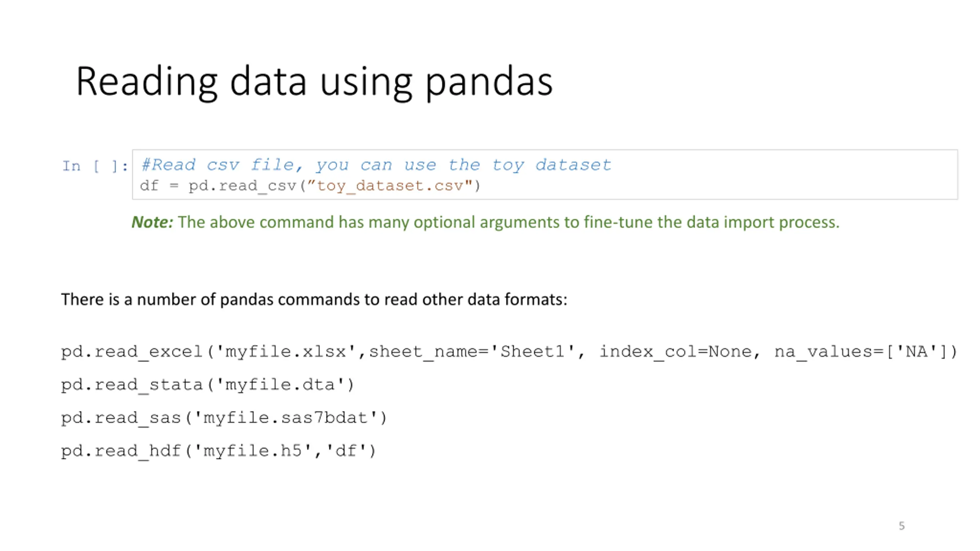980x551 pixels.
Task: Click the slide title 'Reading data using pandas'
Action: click(x=314, y=82)
